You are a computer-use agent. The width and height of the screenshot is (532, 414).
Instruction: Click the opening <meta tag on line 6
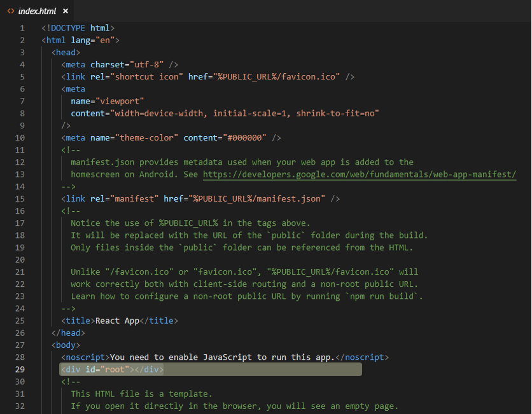coord(73,89)
